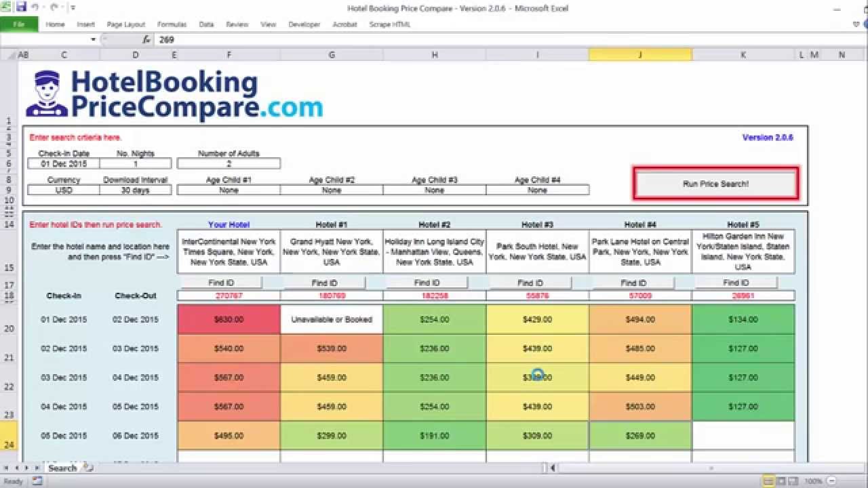Redo action via Quick Access toolbar
868x488 pixels.
tap(54, 8)
